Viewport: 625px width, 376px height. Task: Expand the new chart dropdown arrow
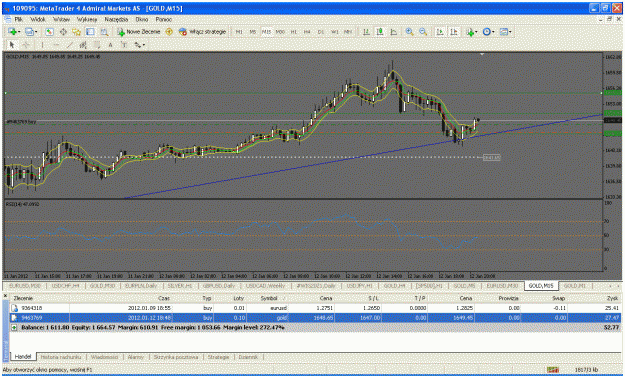tap(19, 32)
